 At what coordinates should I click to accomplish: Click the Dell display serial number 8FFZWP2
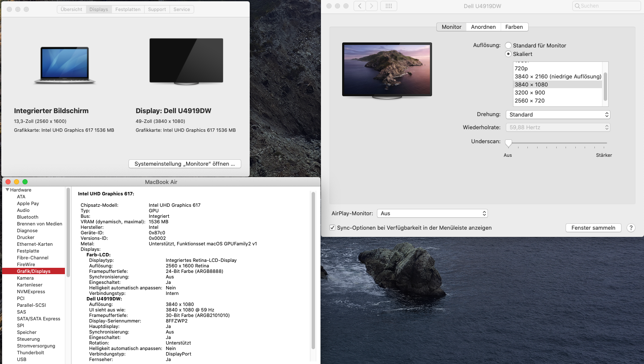pyautogui.click(x=176, y=321)
